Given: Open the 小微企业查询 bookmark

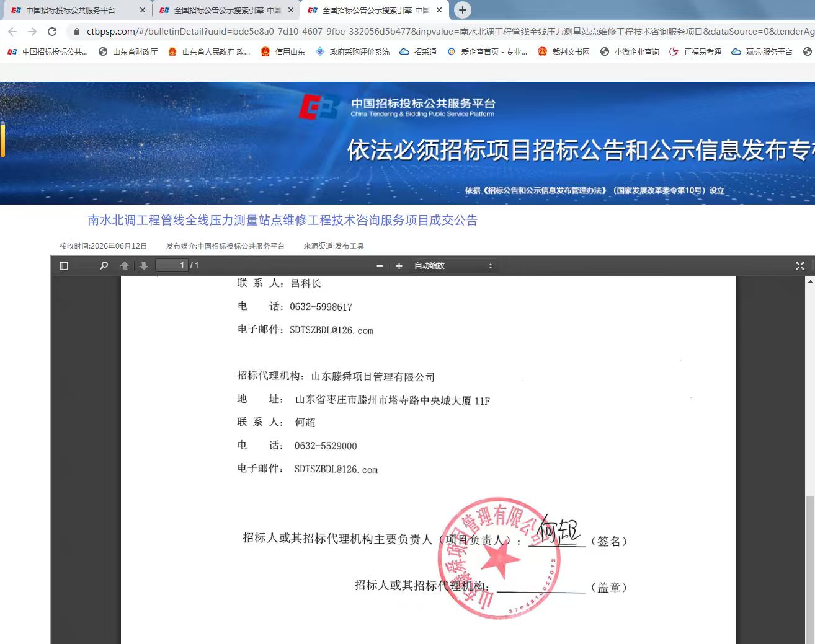Looking at the screenshot, I should click(x=630, y=52).
